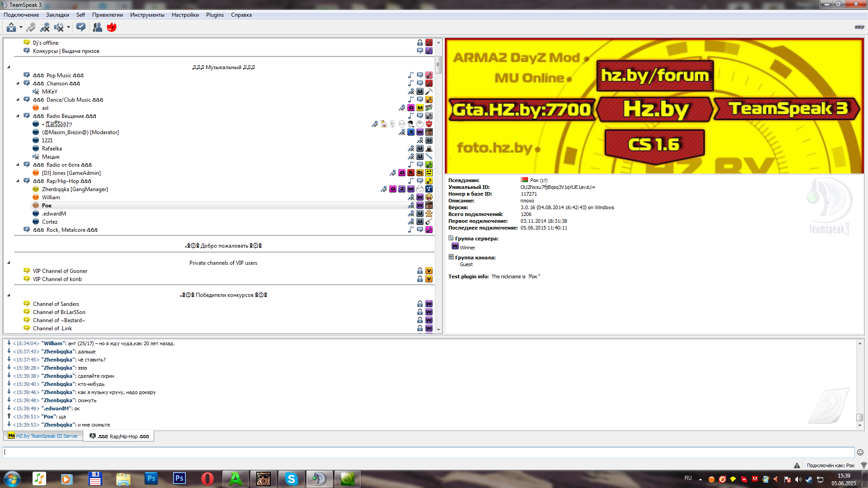The image size is (868, 488).
Task: Select the VIP Channel of Gooner
Action: (60, 271)
